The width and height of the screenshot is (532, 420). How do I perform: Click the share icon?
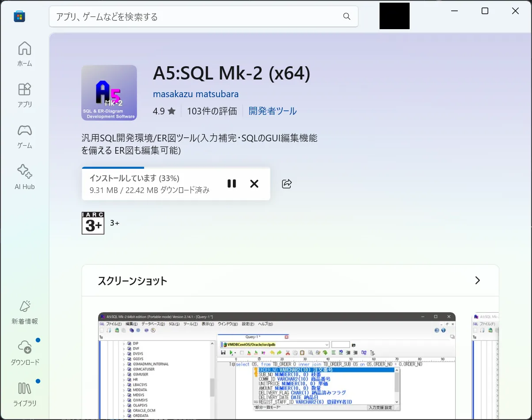coord(287,184)
